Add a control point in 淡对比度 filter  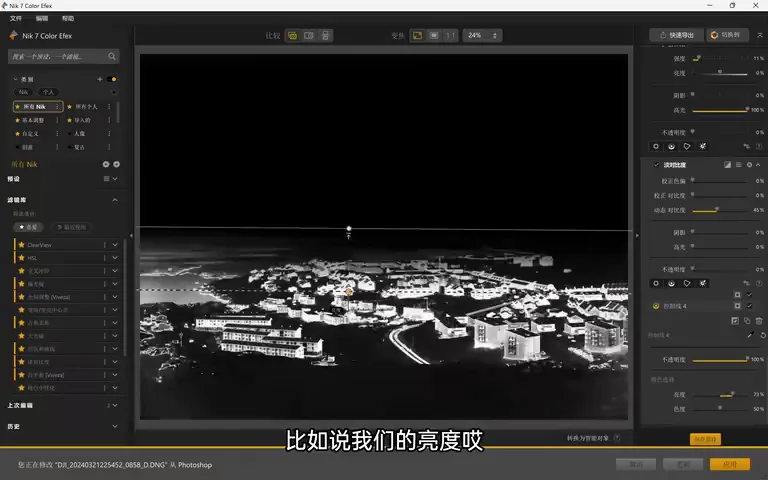[x=656, y=284]
